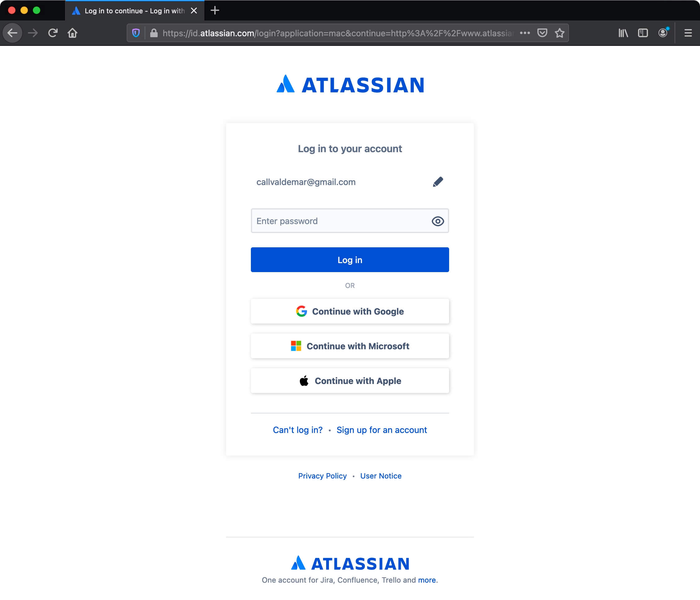Click the browser back arrow button

pos(12,33)
